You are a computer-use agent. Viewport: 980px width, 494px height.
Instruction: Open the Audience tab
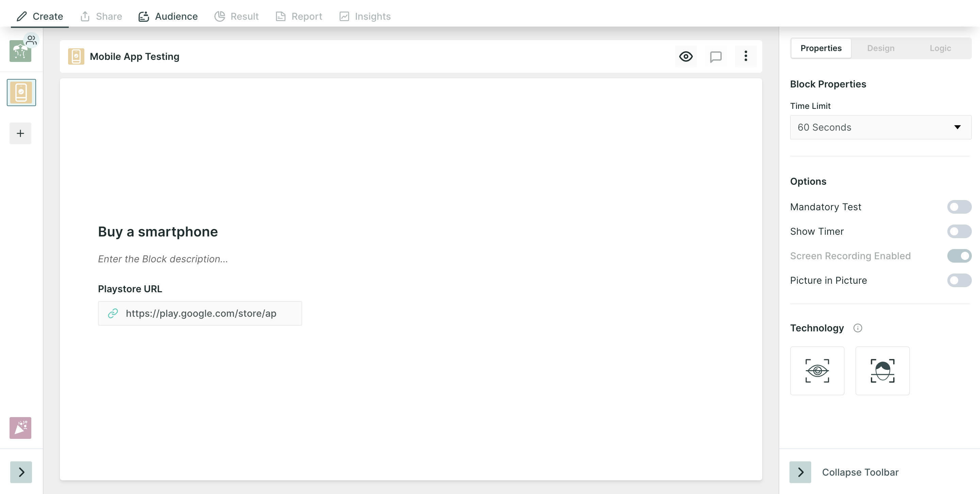[x=168, y=16]
